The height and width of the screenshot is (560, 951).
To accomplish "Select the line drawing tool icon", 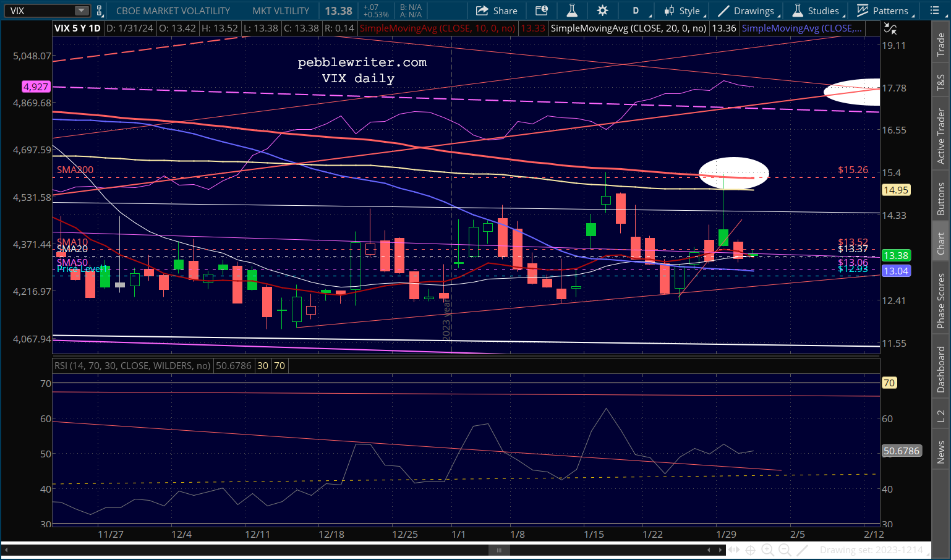I will (x=803, y=549).
